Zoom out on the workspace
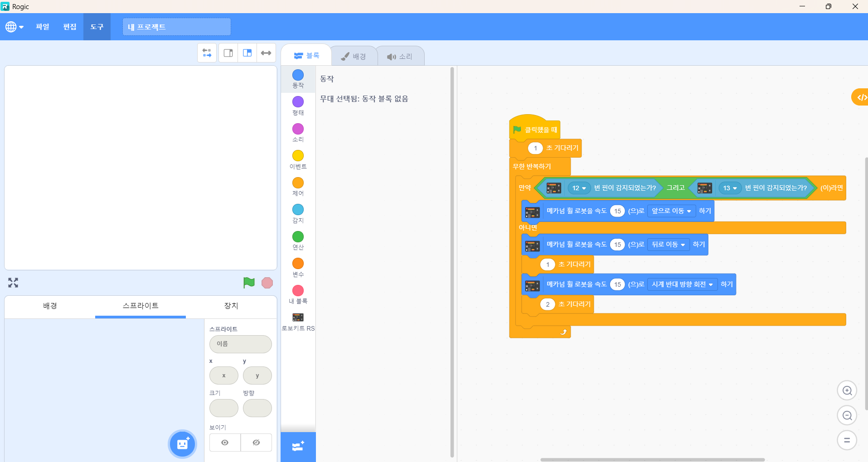 pyautogui.click(x=847, y=415)
